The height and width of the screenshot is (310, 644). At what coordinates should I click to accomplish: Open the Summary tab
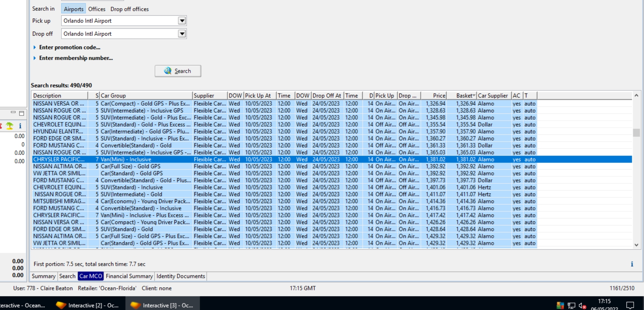coord(44,276)
